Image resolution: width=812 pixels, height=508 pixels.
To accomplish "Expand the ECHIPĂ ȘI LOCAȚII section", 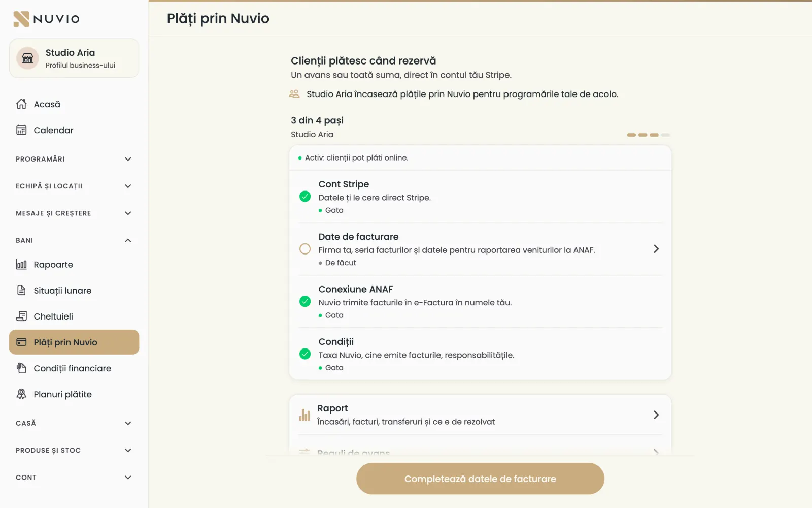I will [x=74, y=186].
